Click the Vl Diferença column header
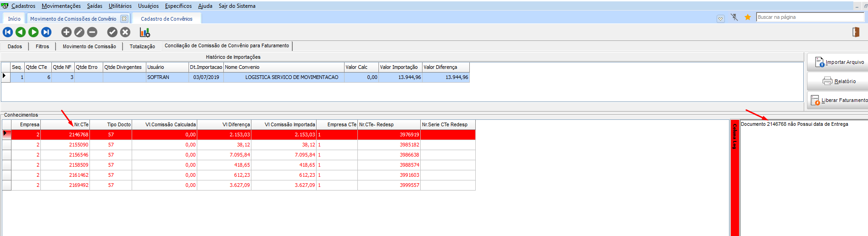The image size is (868, 236). [x=224, y=124]
